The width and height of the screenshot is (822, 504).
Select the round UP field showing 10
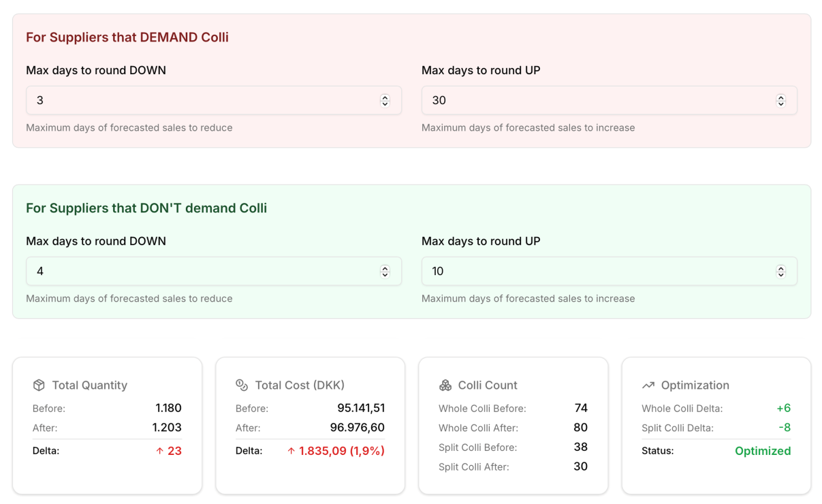coord(596,272)
